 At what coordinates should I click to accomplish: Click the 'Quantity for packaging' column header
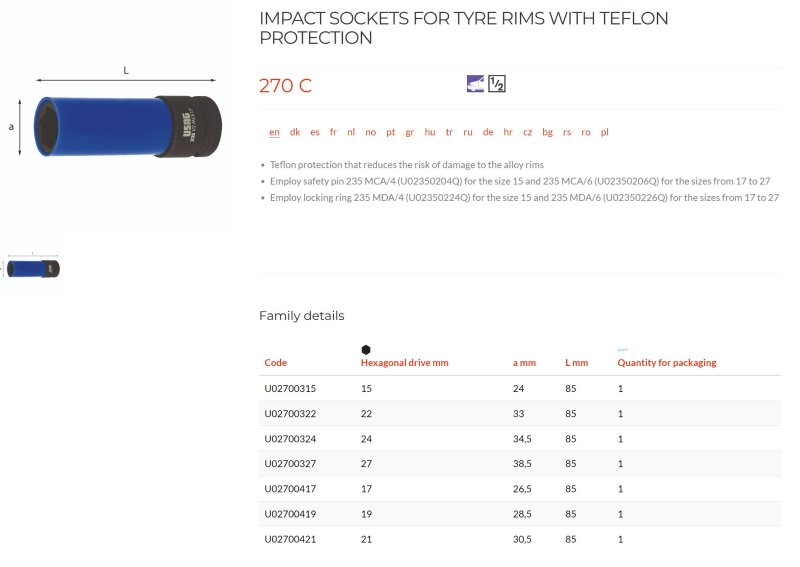(x=667, y=363)
